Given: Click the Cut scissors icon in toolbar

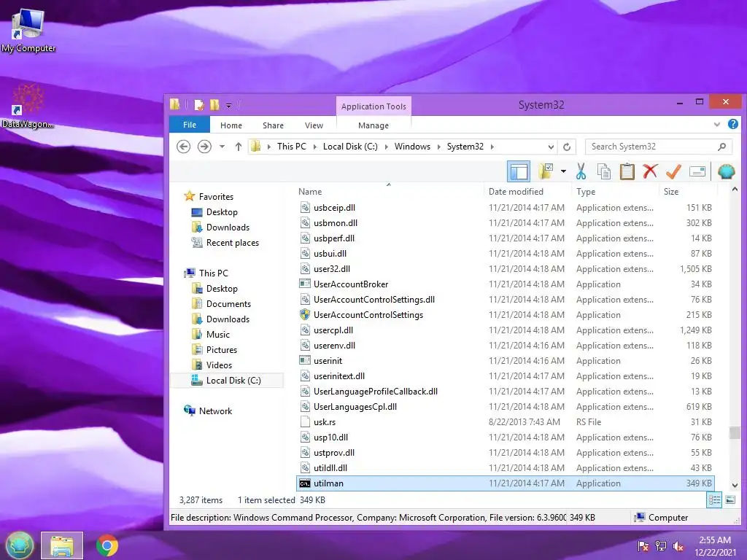Looking at the screenshot, I should tap(581, 171).
